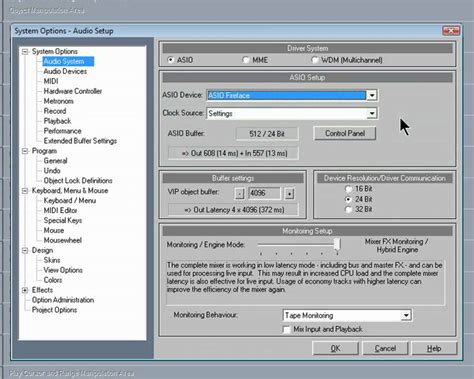474x379 pixels.
Task: Open Help for Audio Setup
Action: (x=434, y=349)
